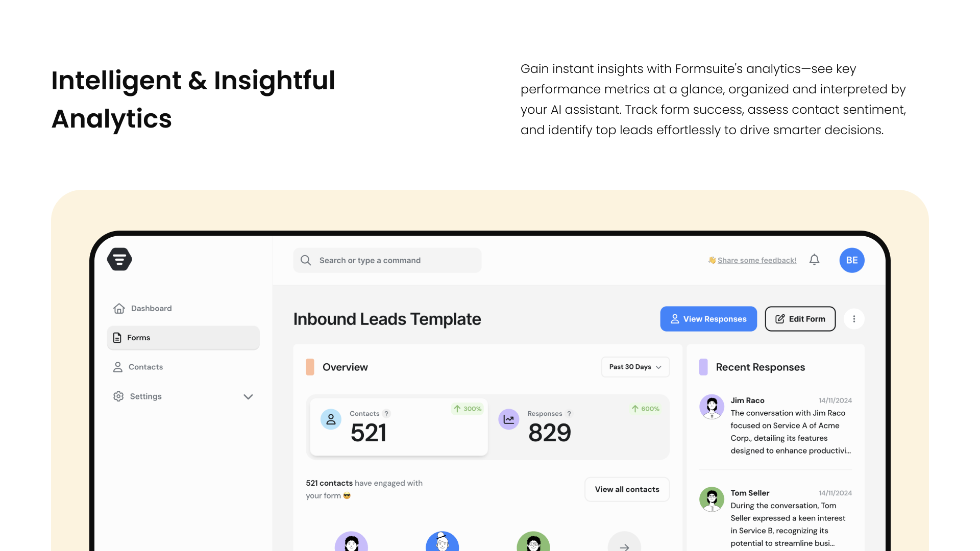Click the Formsuite logo icon
This screenshot has height=551, width=980.
(119, 259)
